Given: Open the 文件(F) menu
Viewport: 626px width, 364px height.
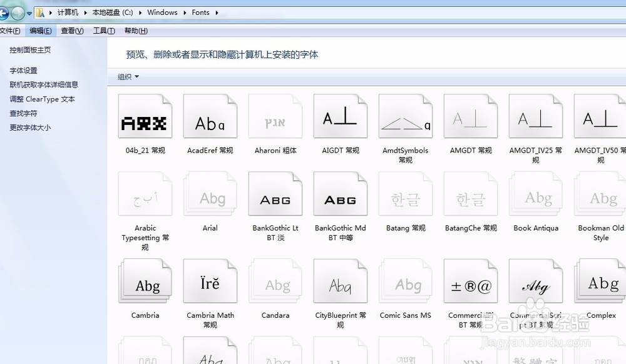Looking at the screenshot, I should pyautogui.click(x=10, y=31).
